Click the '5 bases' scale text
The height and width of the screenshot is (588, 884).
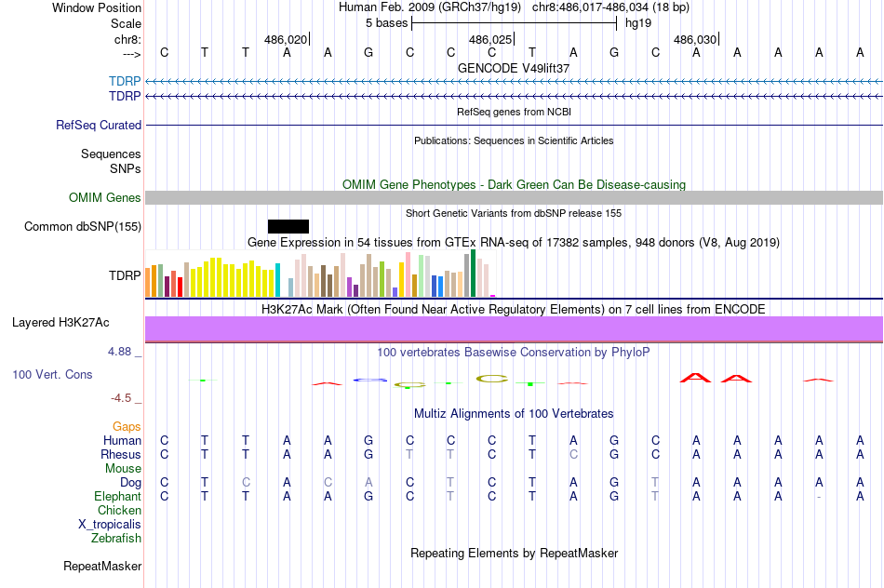click(x=386, y=23)
